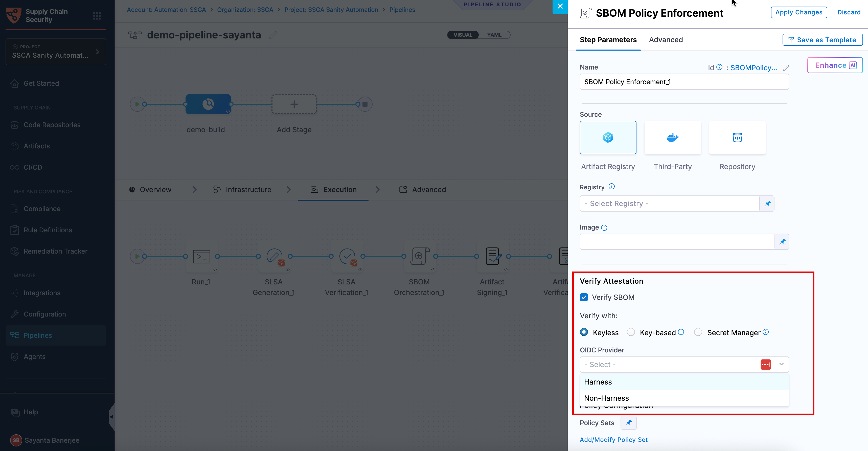The width and height of the screenshot is (868, 451).
Task: Select the Key-based radio button
Action: [x=631, y=332]
